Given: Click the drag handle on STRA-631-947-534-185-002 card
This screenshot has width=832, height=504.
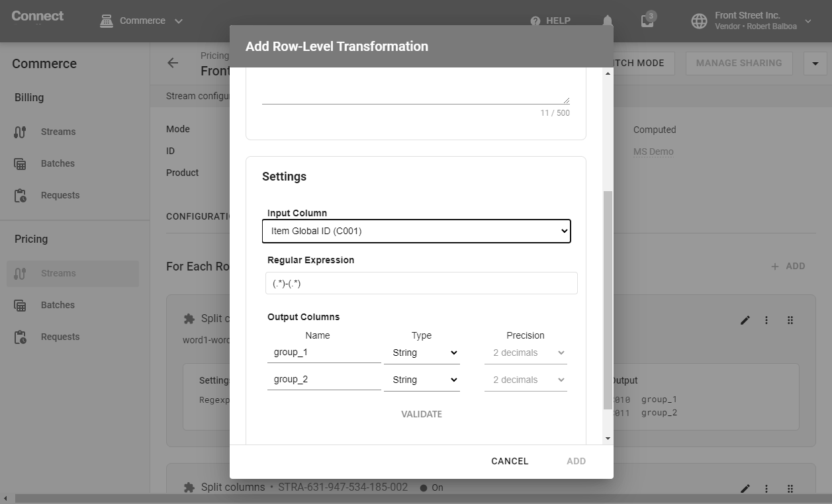Looking at the screenshot, I should [x=790, y=489].
